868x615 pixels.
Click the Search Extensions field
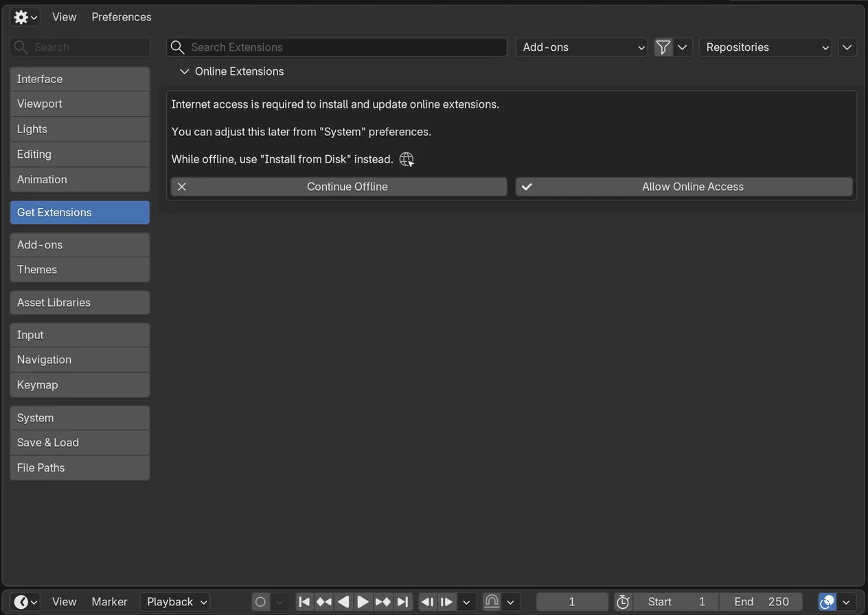coord(336,47)
